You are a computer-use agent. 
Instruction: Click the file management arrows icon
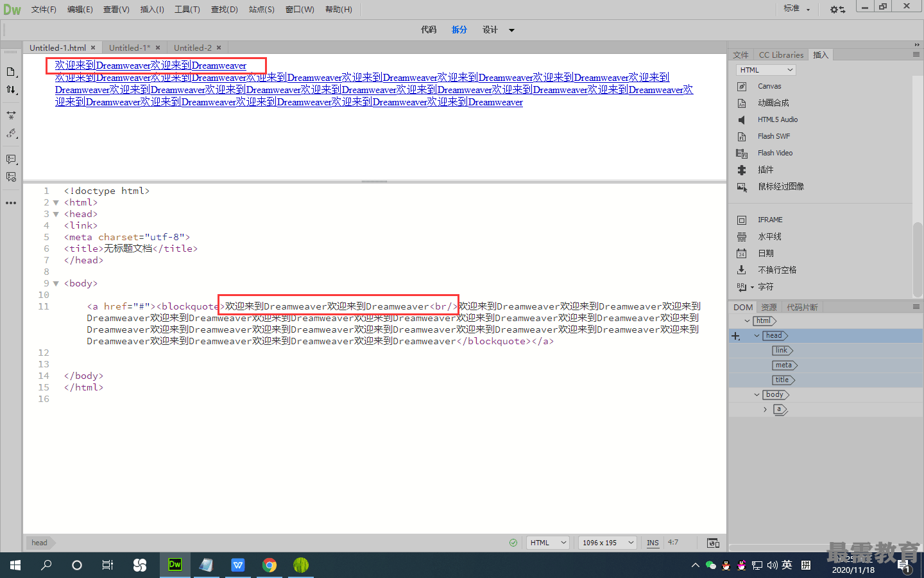click(11, 90)
